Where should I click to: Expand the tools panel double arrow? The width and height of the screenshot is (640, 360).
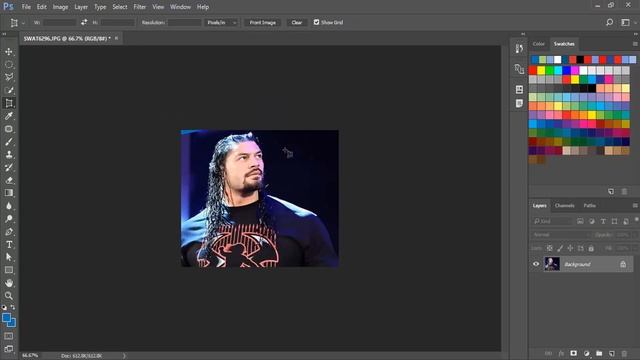pos(4,34)
